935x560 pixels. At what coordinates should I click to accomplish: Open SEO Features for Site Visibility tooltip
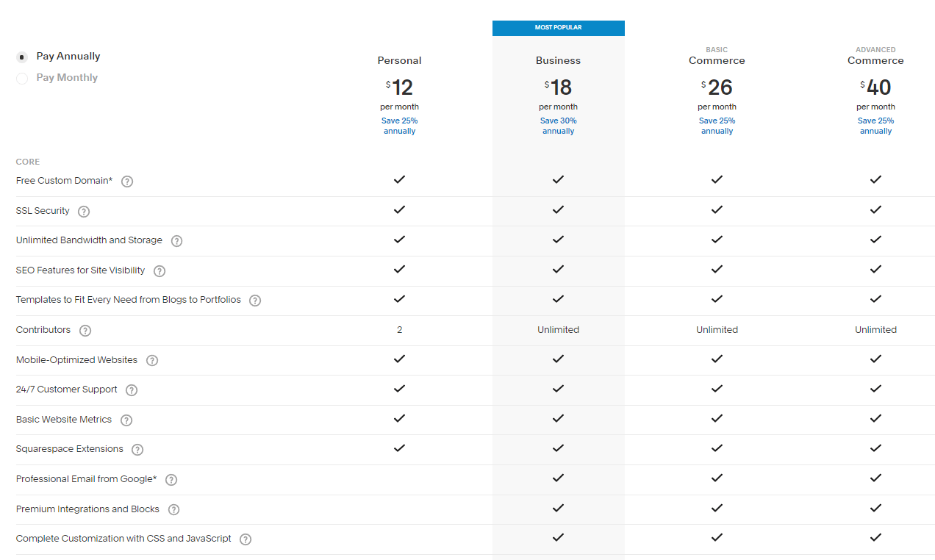pyautogui.click(x=160, y=271)
